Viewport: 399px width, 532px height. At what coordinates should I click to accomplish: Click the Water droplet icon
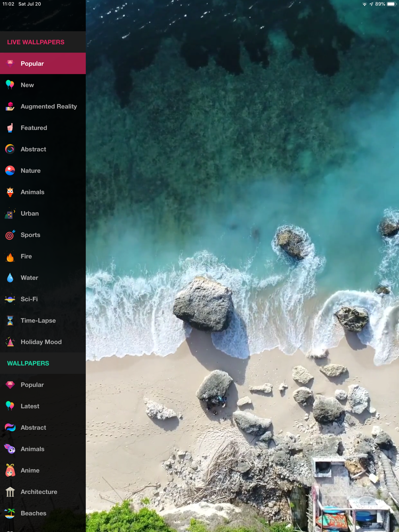10,278
